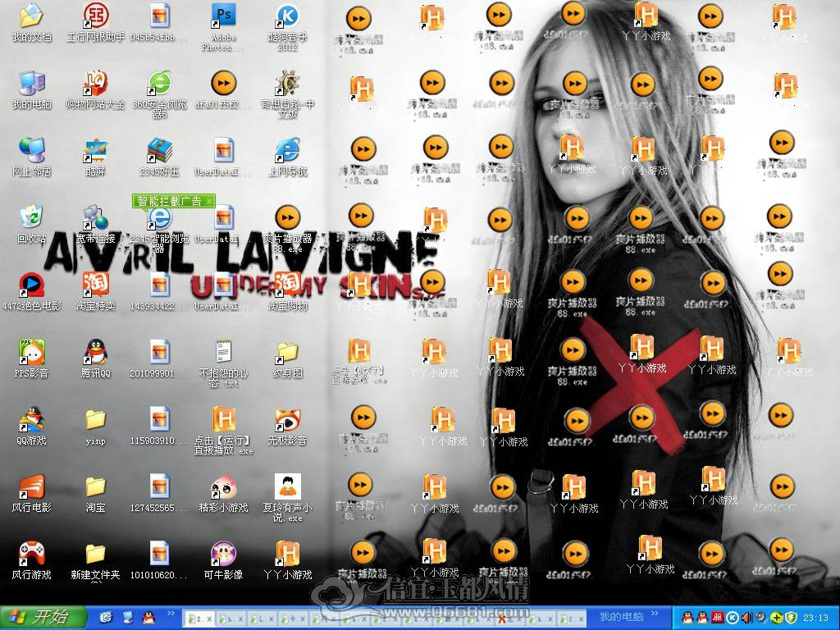Open the 开始 Start menu
Image resolution: width=840 pixels, height=630 pixels.
[43, 617]
